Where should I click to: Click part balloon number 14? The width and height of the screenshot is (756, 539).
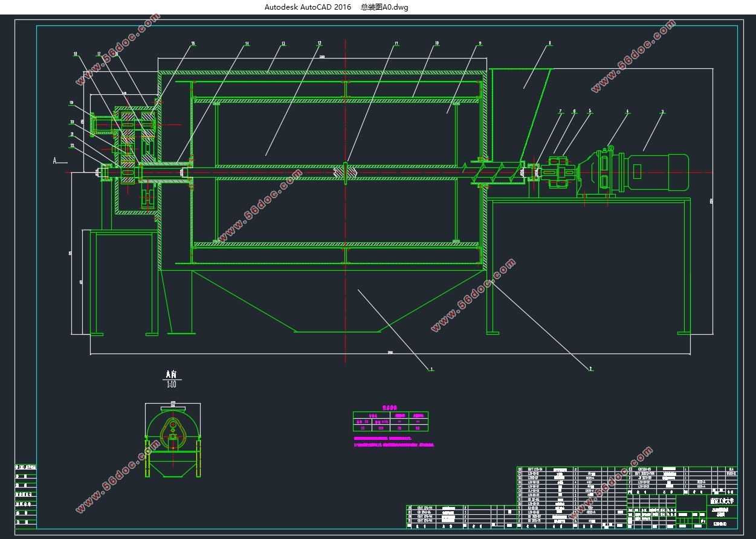point(247,44)
